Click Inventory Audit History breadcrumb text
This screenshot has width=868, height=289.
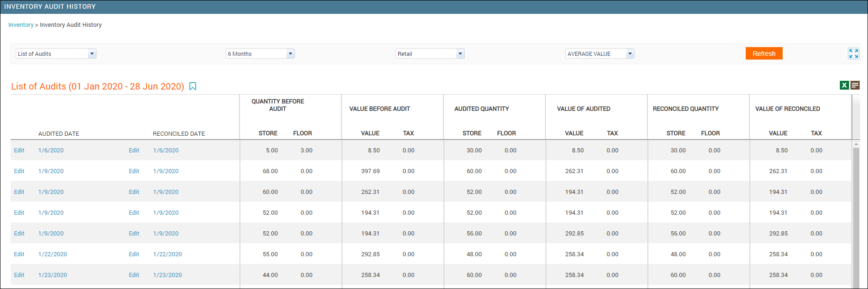(71, 25)
